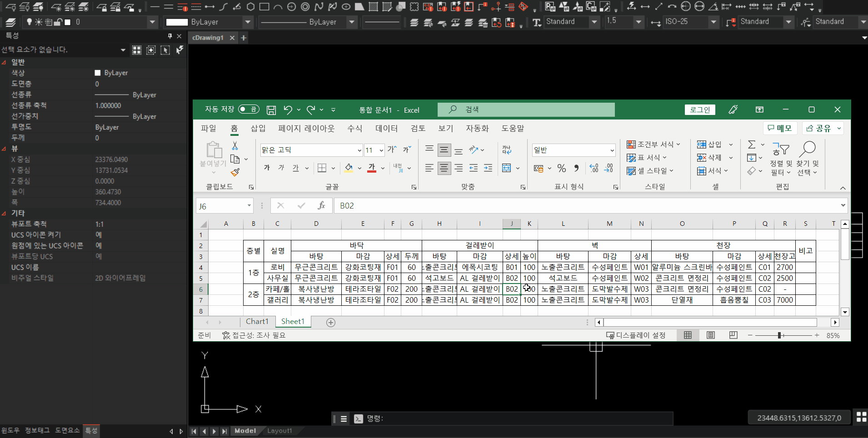Image resolution: width=868 pixels, height=438 pixels.
Task: Choose the red font color button
Action: pos(372,168)
